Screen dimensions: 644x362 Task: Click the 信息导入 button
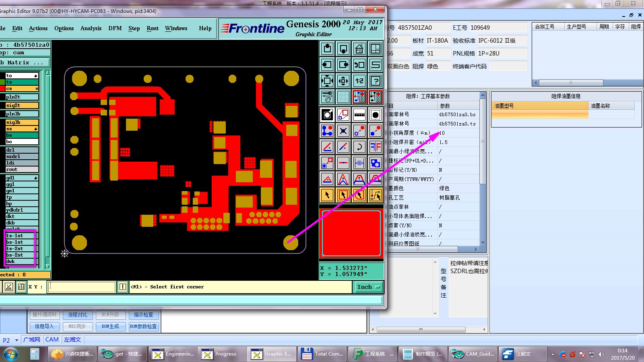point(44,326)
